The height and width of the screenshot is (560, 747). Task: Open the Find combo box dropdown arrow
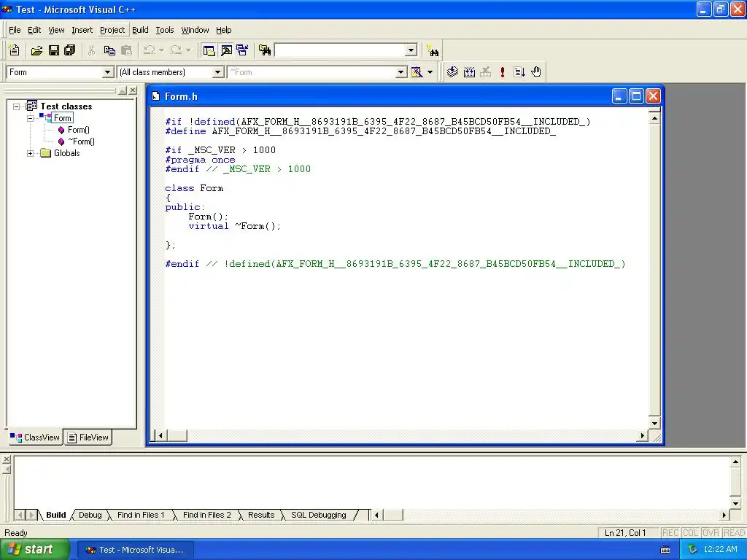[x=411, y=50]
